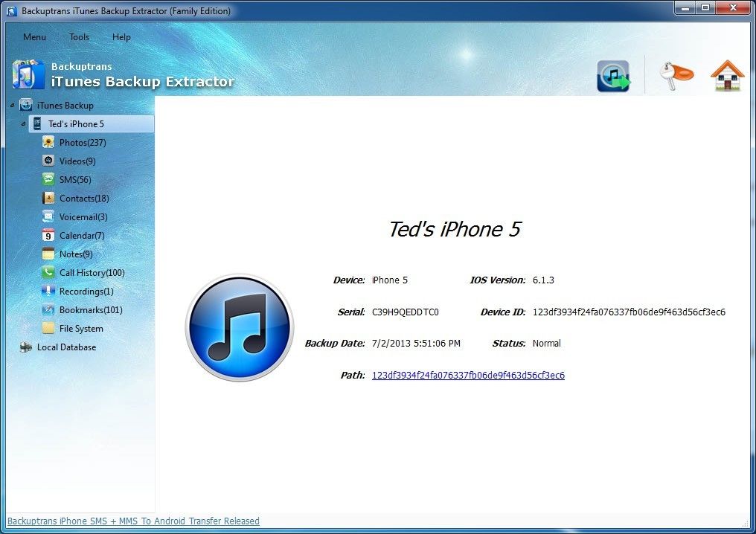Collapse the Ted's iPhone 5 node
756x534 pixels.
[23, 124]
